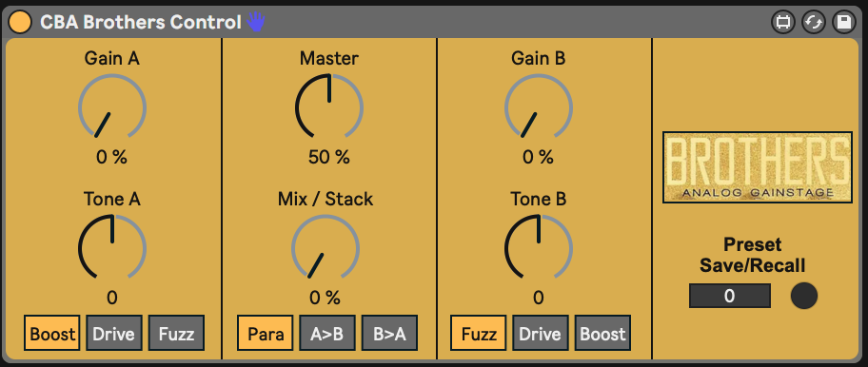Click the Preset number box
The image size is (868, 367).
coord(730,296)
